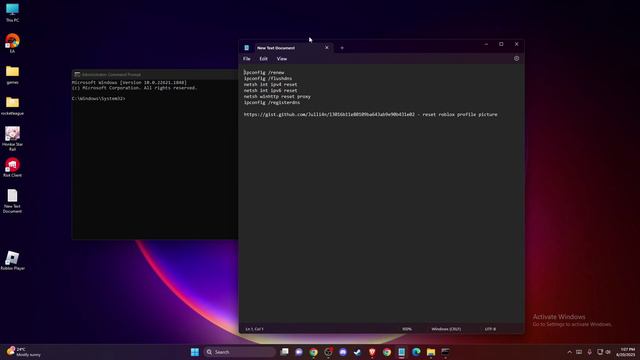Image resolution: width=640 pixels, height=360 pixels.
Task: Open Discord from the taskbar
Action: point(343,352)
